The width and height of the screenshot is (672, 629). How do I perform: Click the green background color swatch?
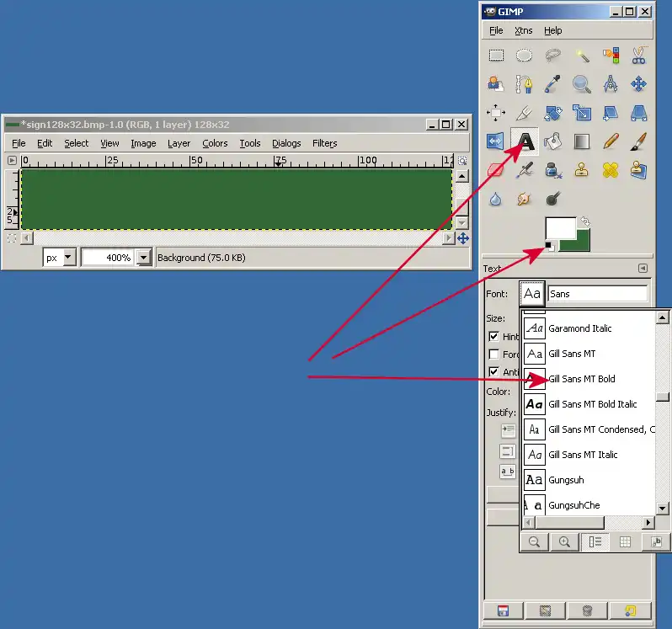(581, 243)
